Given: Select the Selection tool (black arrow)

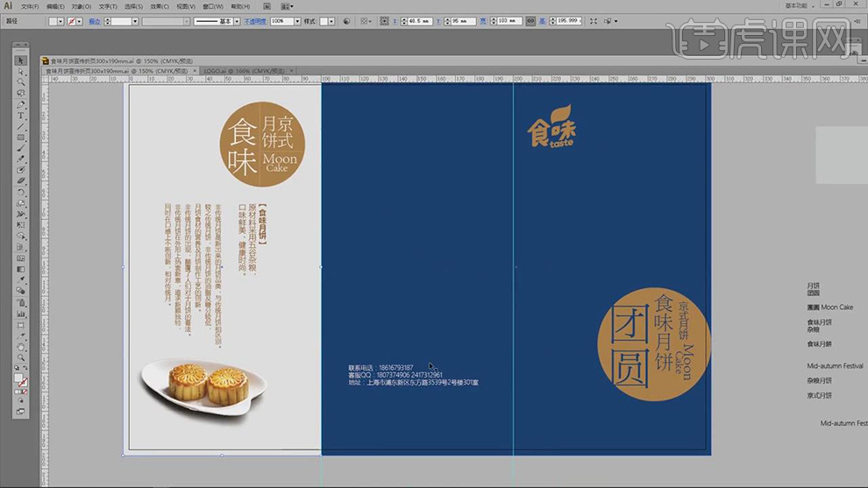Looking at the screenshot, I should [20, 60].
